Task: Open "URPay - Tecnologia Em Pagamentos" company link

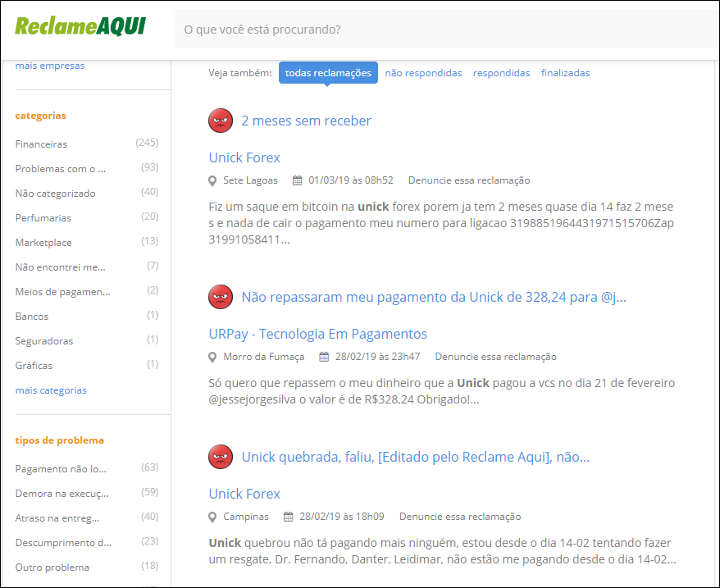Action: [x=317, y=334]
